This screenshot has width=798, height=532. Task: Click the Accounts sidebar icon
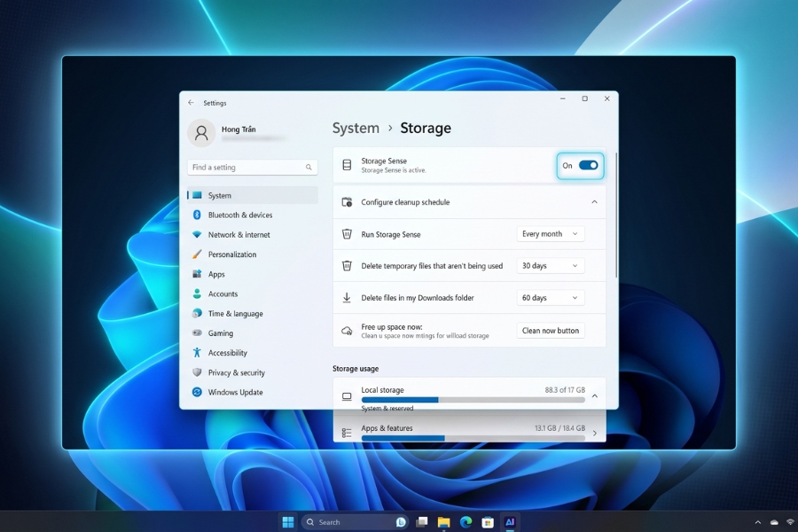click(197, 293)
